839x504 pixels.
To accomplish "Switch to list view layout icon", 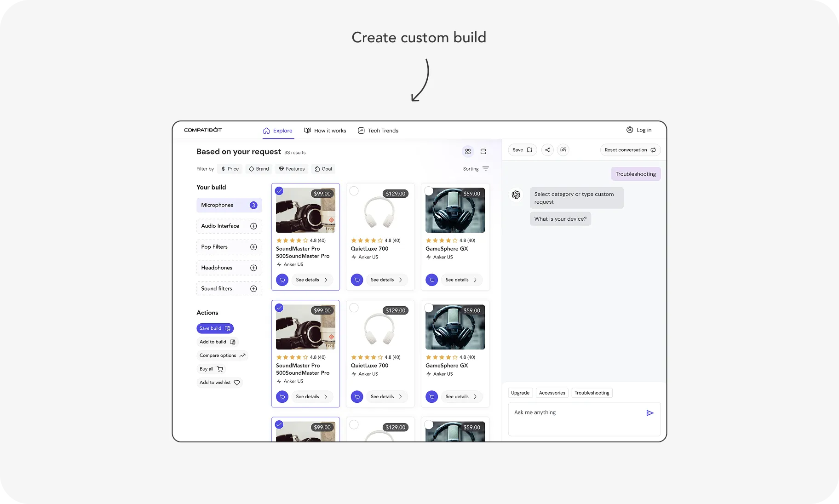I will click(483, 151).
